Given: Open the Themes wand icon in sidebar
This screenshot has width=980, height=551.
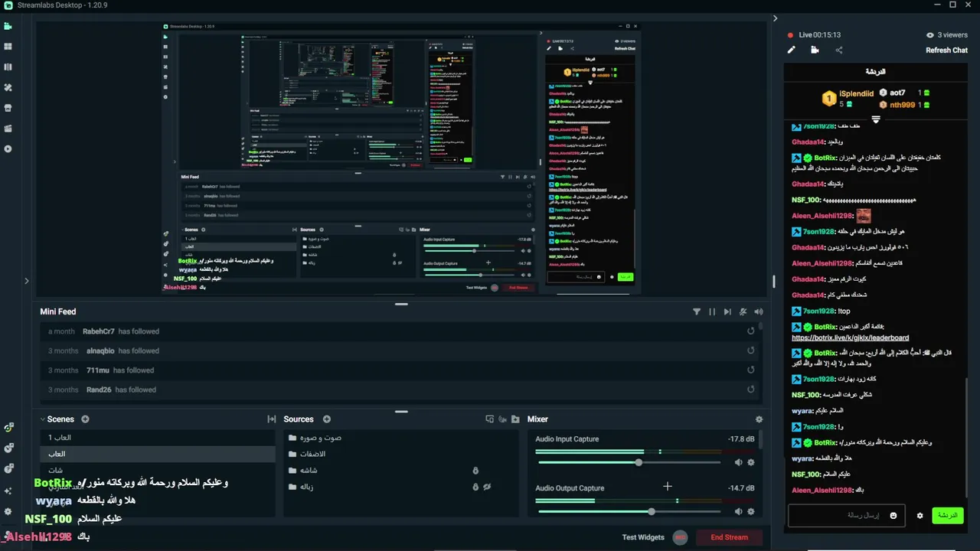Looking at the screenshot, I should (8, 87).
